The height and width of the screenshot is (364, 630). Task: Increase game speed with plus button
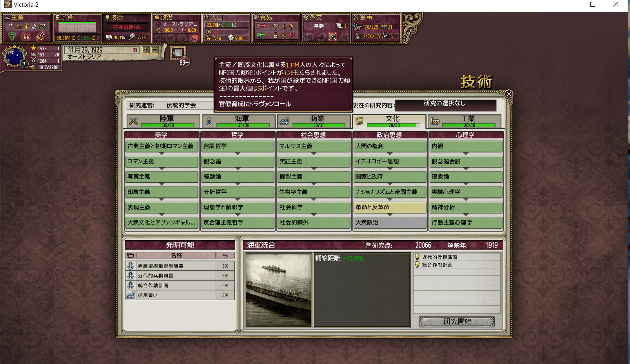click(146, 50)
